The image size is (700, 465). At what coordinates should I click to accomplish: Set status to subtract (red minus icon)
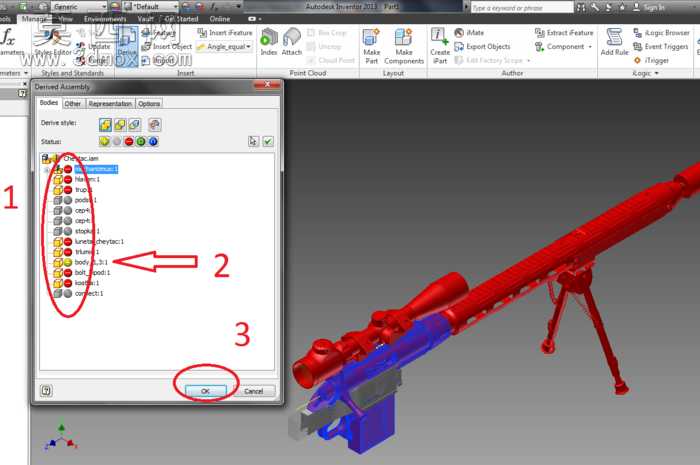point(129,141)
